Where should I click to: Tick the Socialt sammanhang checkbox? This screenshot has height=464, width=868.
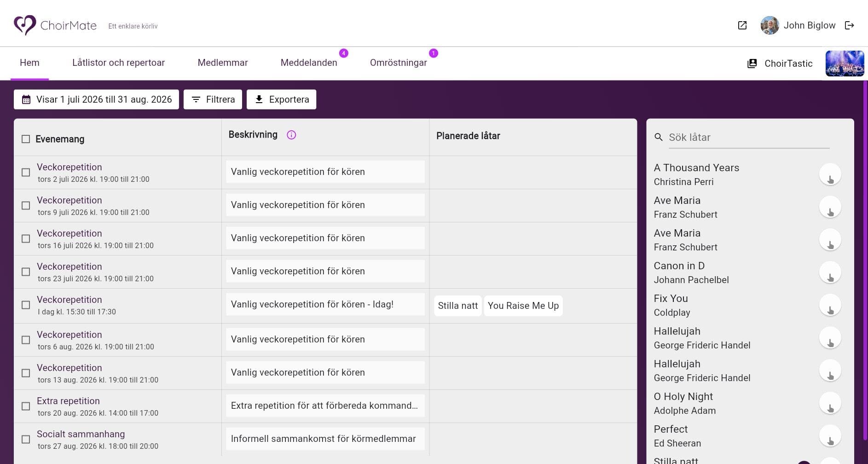[26, 439]
